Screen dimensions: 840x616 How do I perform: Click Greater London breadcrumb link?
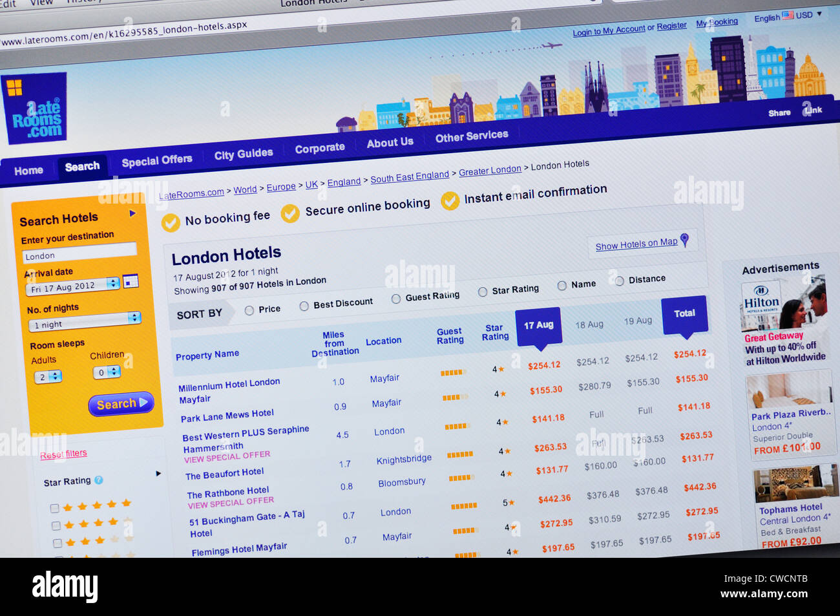(x=490, y=171)
